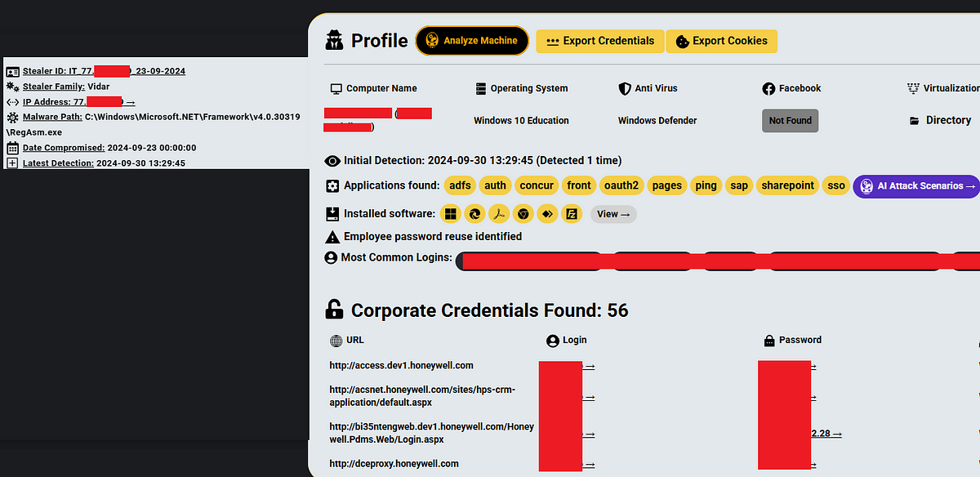Click the ID card icon beside Stealer ID
The width and height of the screenshot is (980, 477).
pos(12,72)
